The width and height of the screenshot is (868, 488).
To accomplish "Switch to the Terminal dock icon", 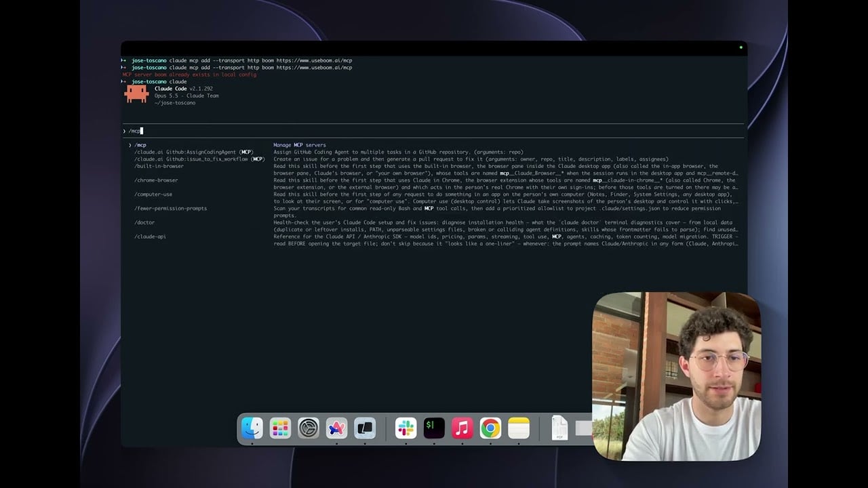I will click(x=434, y=428).
